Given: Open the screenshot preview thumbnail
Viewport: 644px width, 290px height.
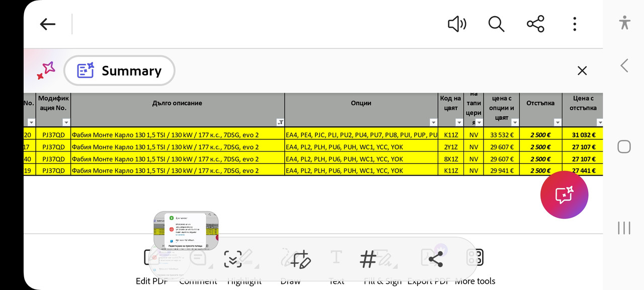Looking at the screenshot, I should 186,231.
